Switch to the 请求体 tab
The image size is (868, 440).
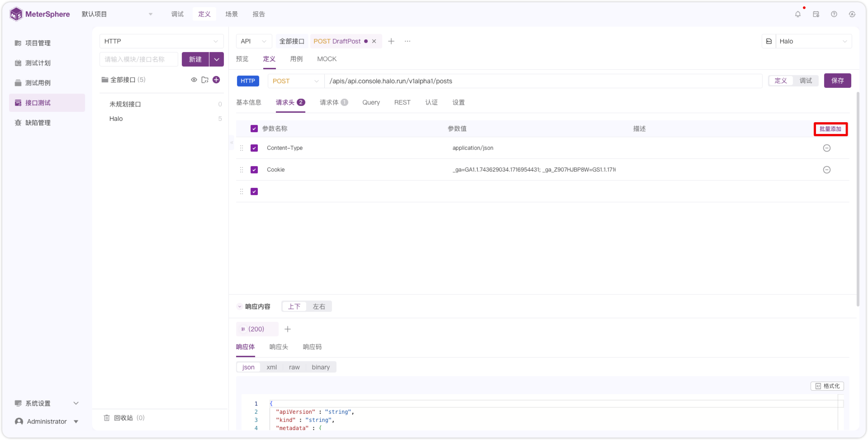click(334, 102)
